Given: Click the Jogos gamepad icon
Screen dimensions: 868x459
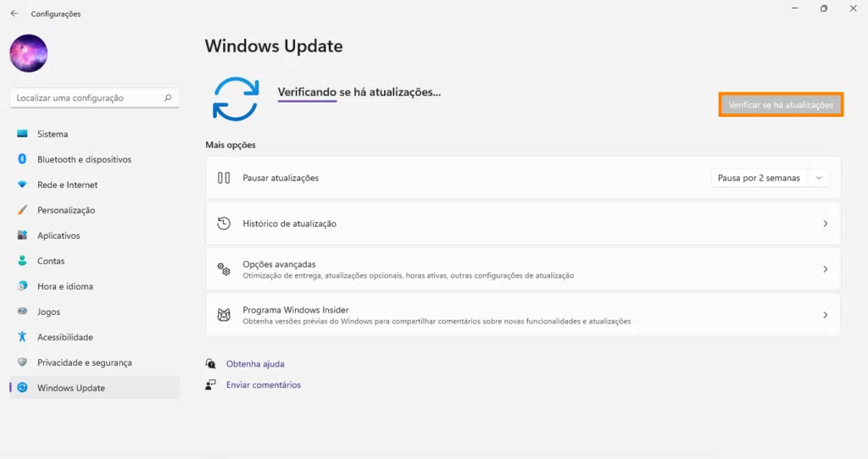Looking at the screenshot, I should pyautogui.click(x=22, y=312).
